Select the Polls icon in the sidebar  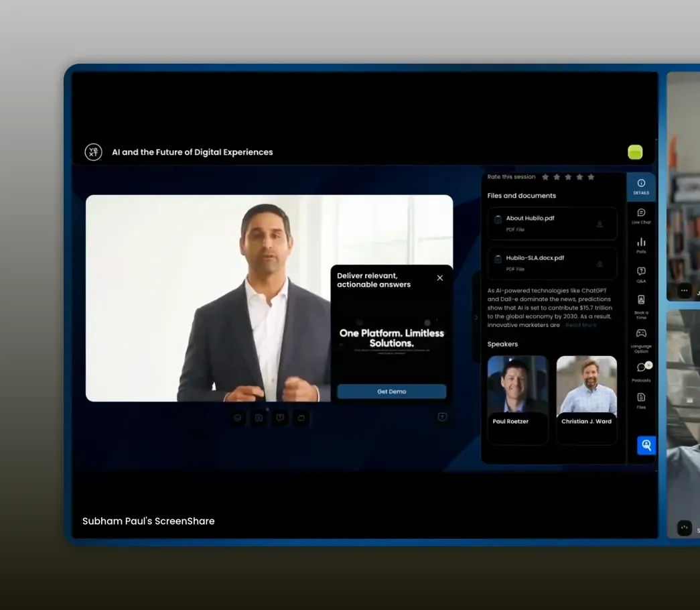(641, 243)
